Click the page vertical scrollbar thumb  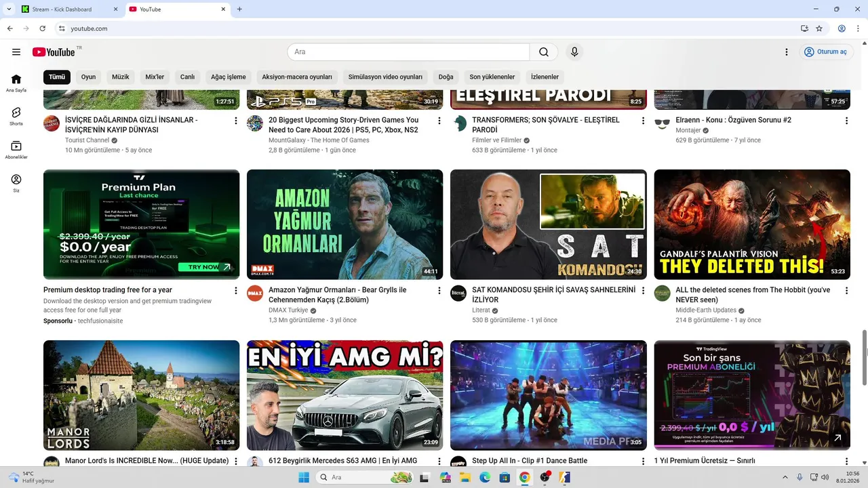coord(864,357)
